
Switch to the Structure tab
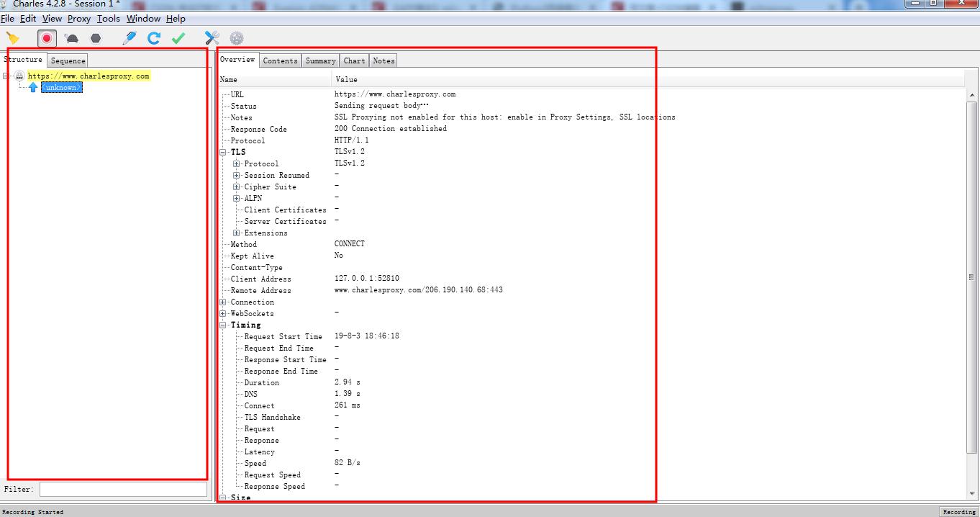[24, 60]
